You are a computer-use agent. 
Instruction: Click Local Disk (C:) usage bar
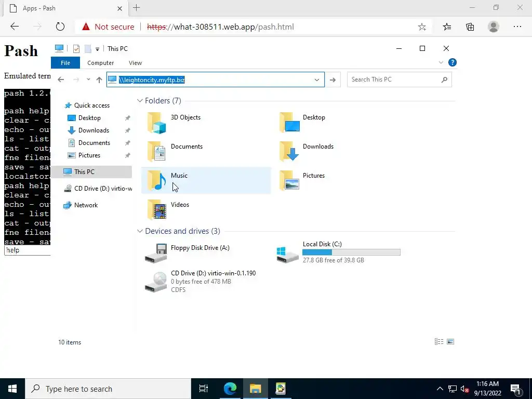(x=351, y=252)
